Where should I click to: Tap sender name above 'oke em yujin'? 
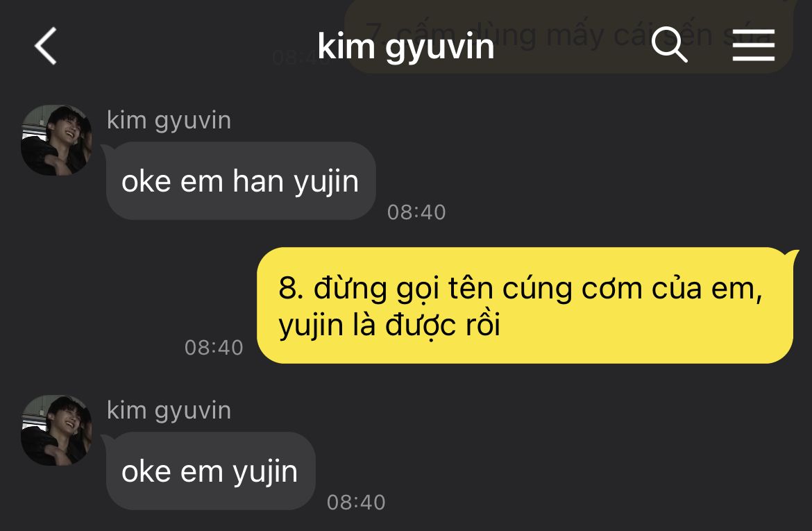pyautogui.click(x=169, y=411)
